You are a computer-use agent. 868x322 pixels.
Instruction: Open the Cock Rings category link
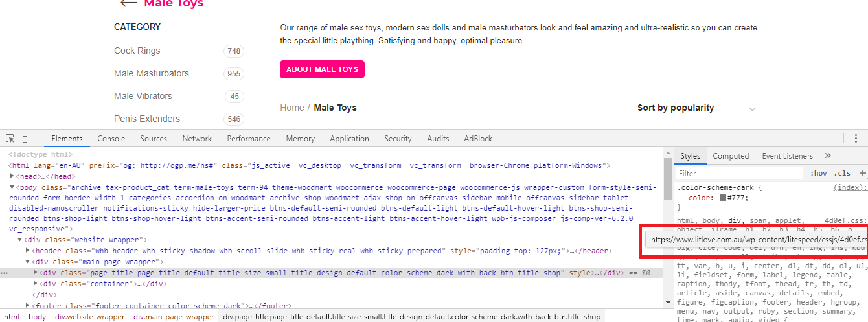tap(137, 51)
